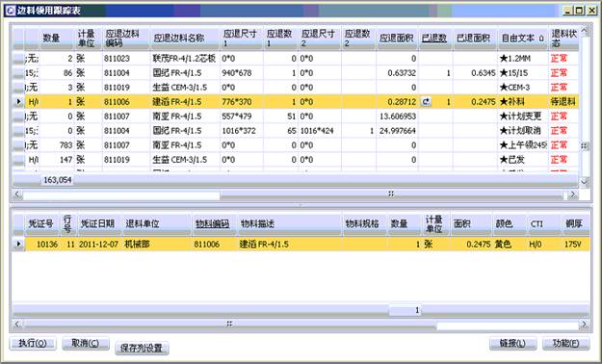
Task: Select cell 24.997664
Action: (x=397, y=131)
